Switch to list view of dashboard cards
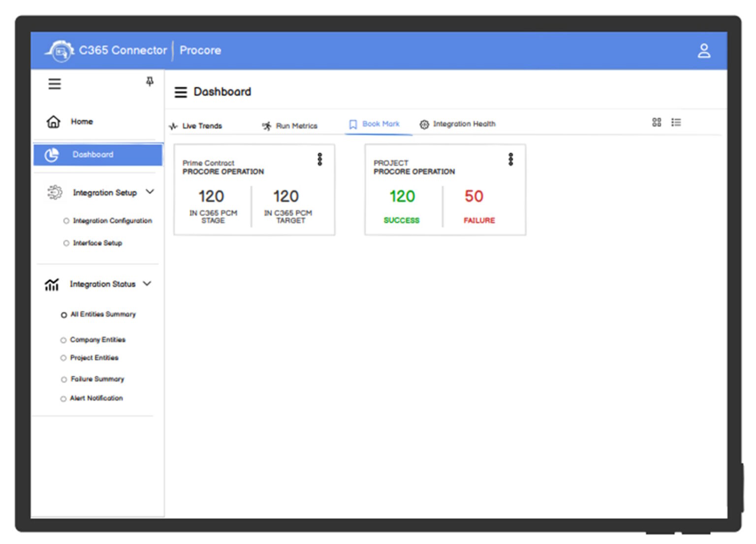Screen dimensions: 756x544 coord(677,122)
